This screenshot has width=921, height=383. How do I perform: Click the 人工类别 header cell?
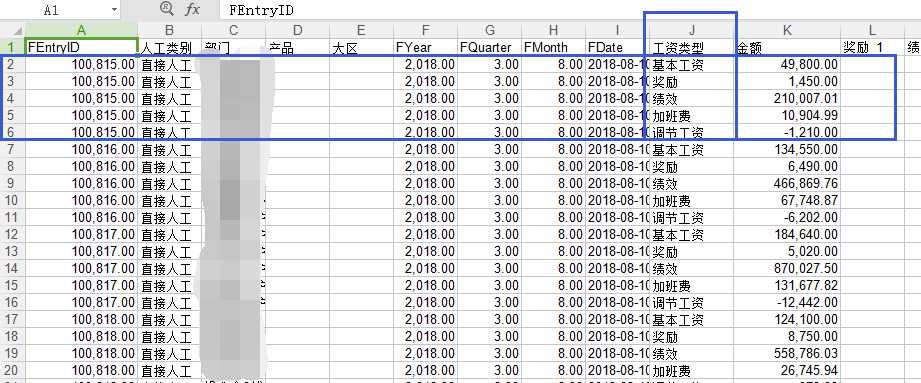coord(170,48)
